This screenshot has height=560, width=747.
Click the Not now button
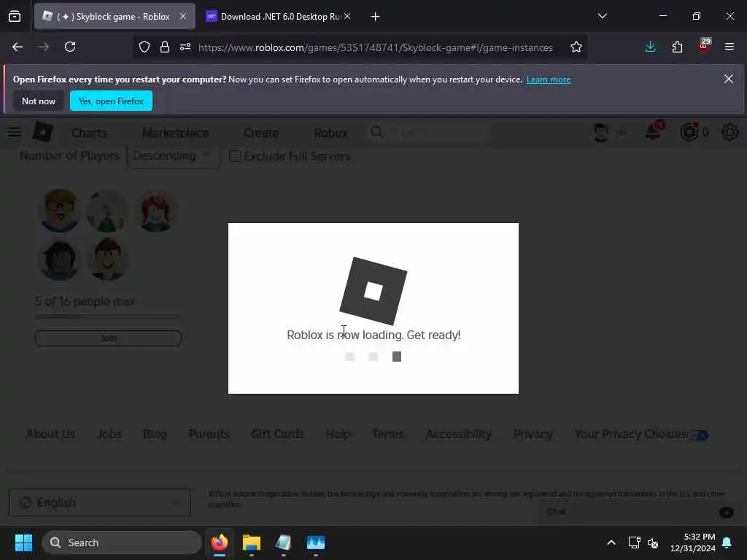(39, 101)
